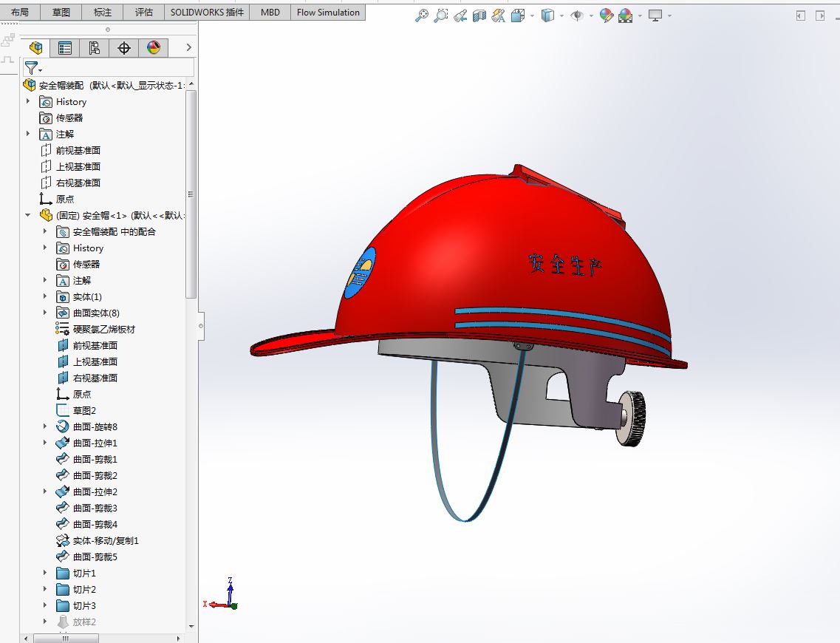The image size is (840, 643).
Task: Collapse the (固定) 安全帽<1> component
Action: [28, 216]
